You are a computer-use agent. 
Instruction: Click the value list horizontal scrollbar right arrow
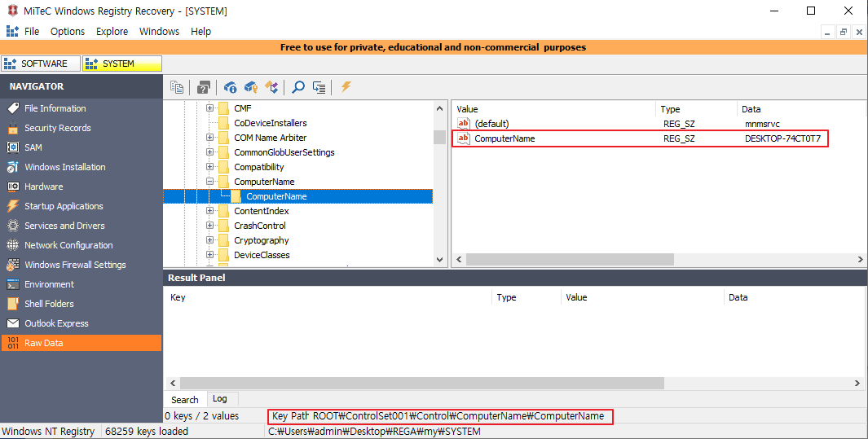pyautogui.click(x=860, y=259)
